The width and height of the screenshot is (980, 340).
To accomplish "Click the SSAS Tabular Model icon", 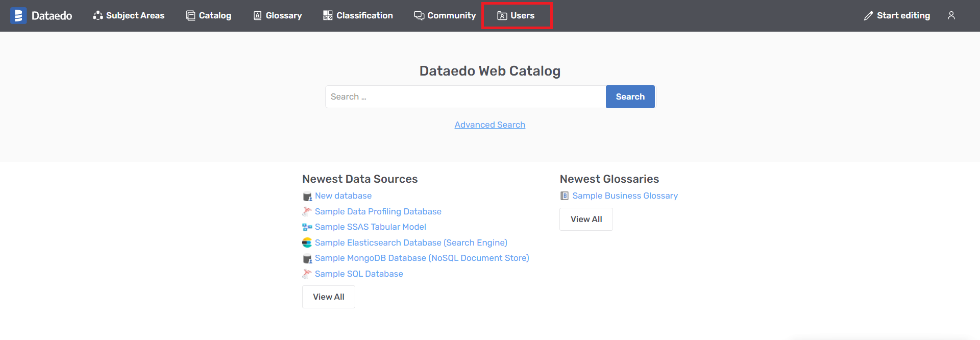I will (x=307, y=227).
